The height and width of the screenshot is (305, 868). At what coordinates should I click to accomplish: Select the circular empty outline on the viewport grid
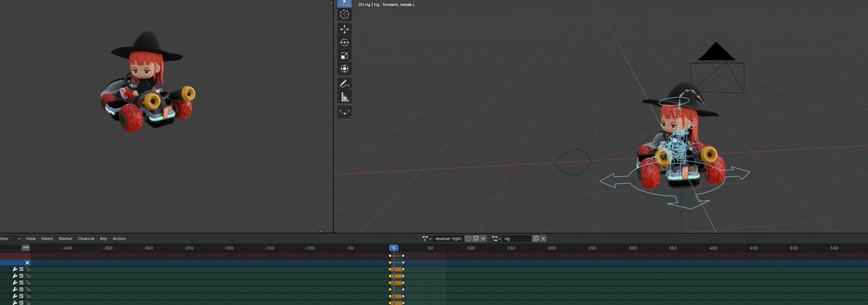(572, 162)
